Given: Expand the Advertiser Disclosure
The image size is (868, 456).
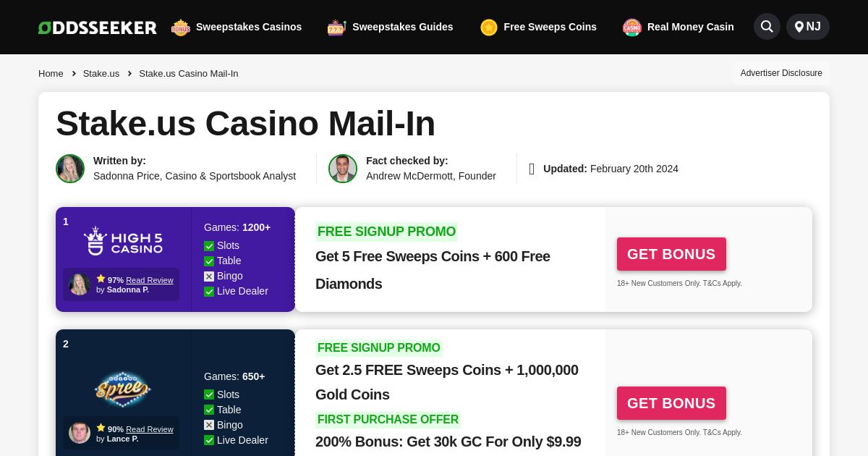Looking at the screenshot, I should [x=781, y=73].
